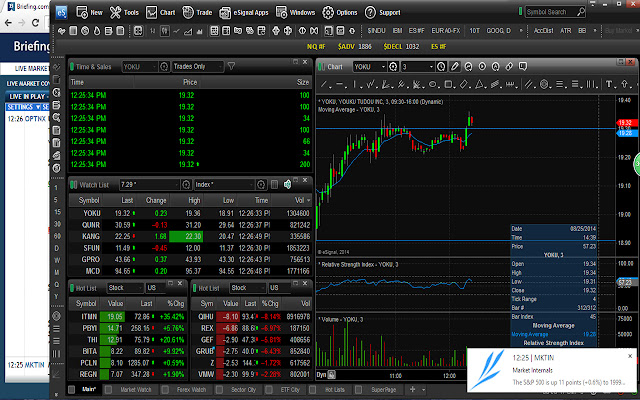Open the Tools menu
The width and height of the screenshot is (640, 400).
point(124,12)
